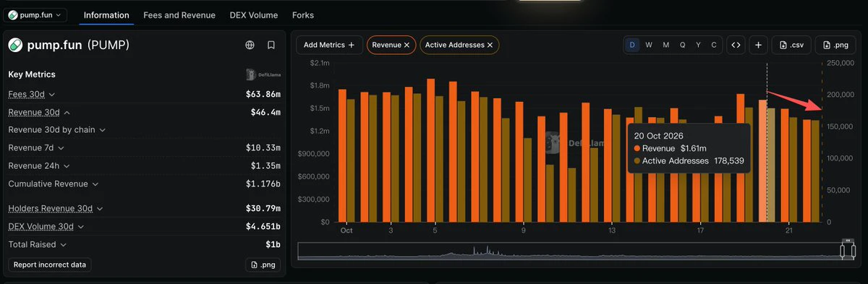Image resolution: width=868 pixels, height=284 pixels.
Task: Open the Fees and Revenue tab
Action: 179,14
